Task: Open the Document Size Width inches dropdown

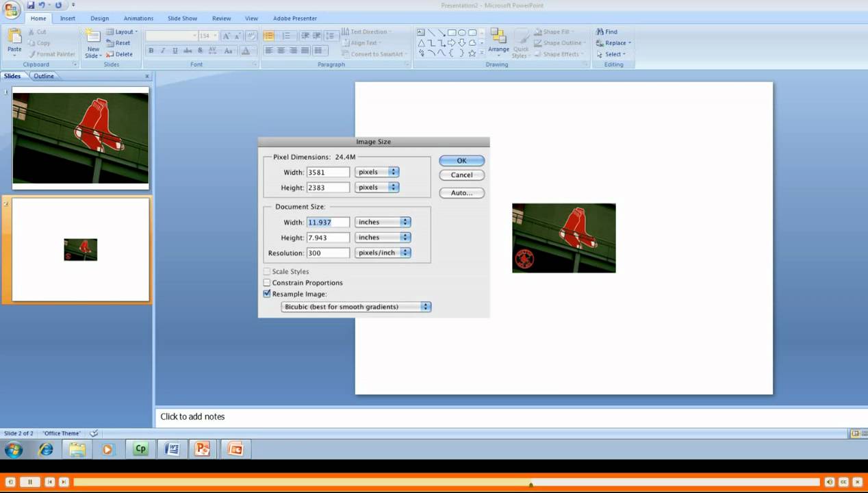Action: (383, 222)
